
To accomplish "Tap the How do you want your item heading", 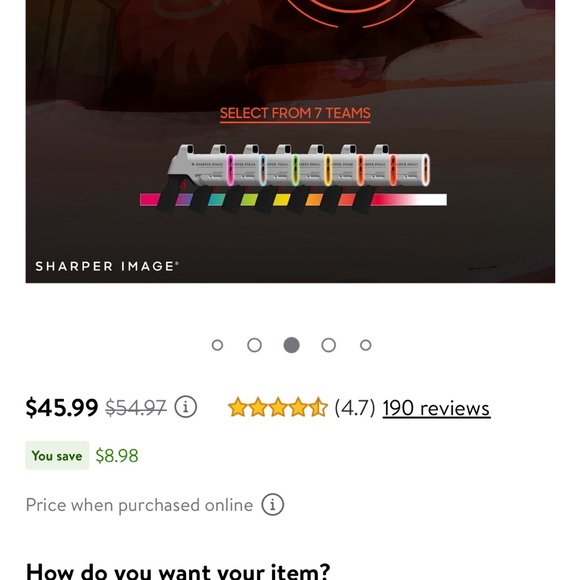I will (x=178, y=571).
